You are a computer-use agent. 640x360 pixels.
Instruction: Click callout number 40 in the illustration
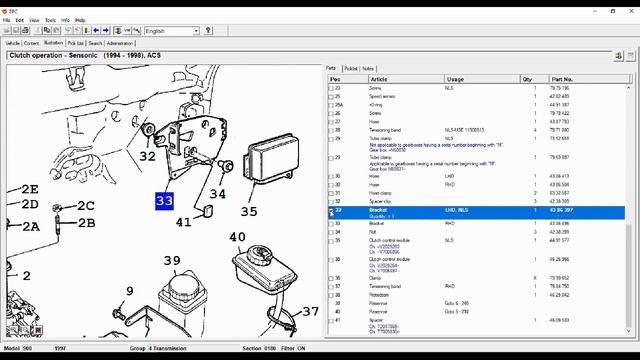point(237,237)
